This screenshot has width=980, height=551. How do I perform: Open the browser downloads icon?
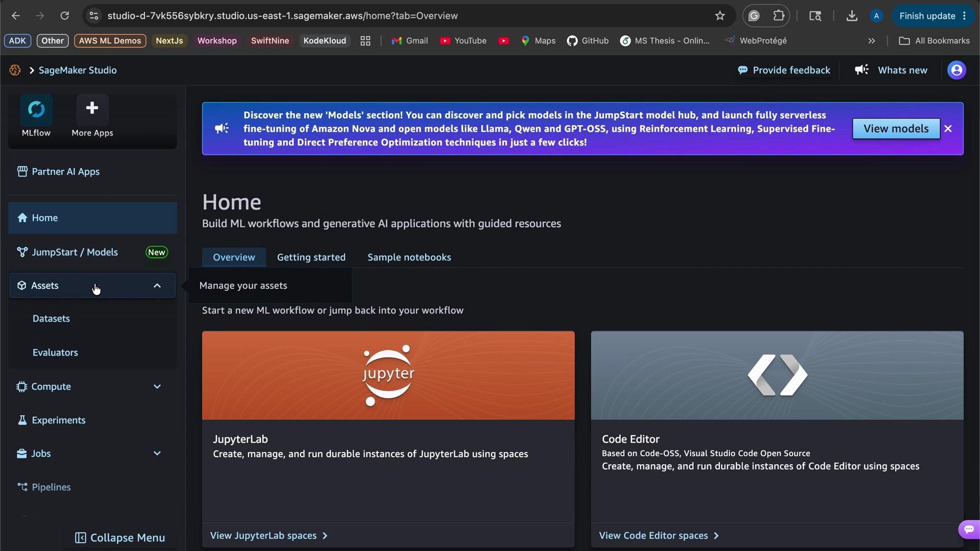coord(851,16)
